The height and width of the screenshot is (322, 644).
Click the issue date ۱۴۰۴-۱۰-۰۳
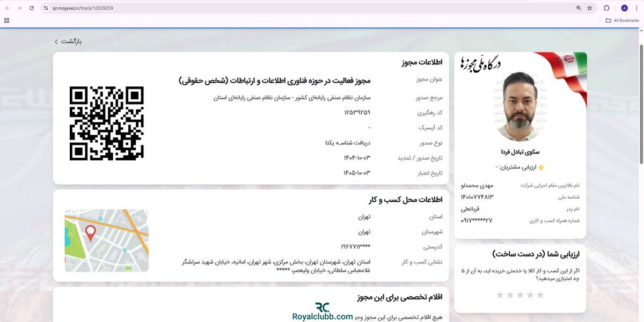point(357,158)
